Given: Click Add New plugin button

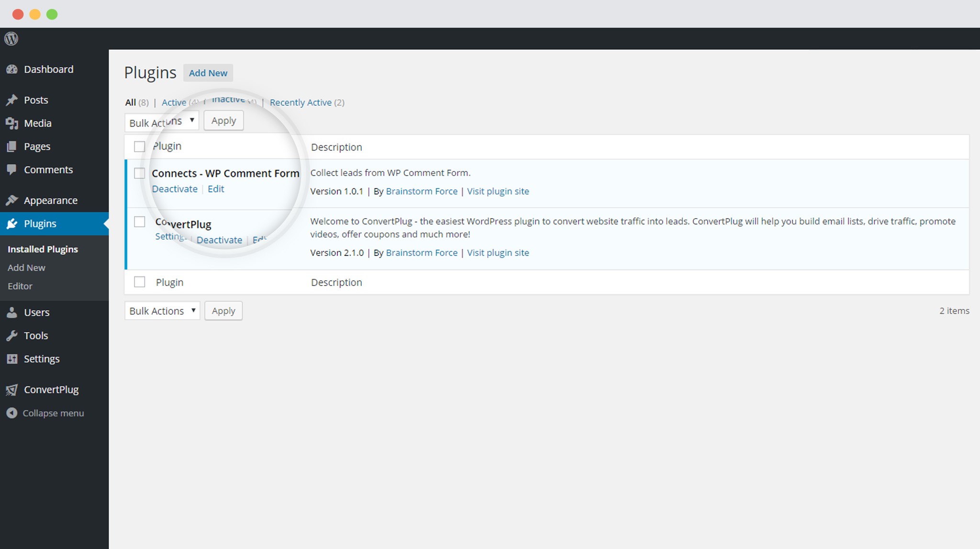Looking at the screenshot, I should tap(208, 73).
